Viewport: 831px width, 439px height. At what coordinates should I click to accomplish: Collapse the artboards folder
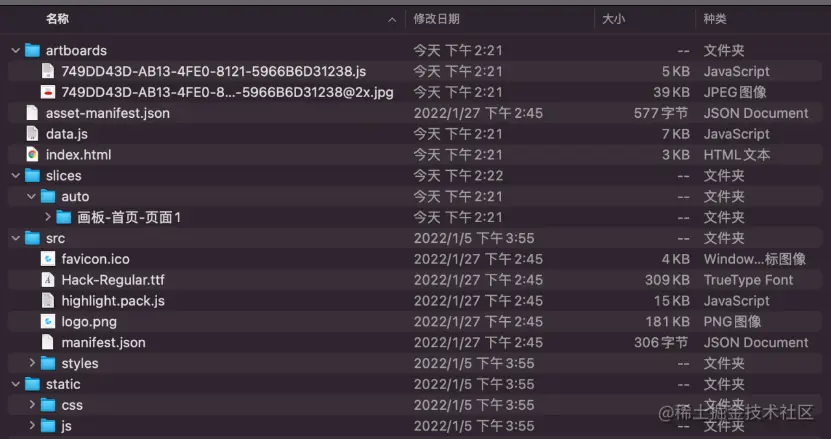click(15, 50)
